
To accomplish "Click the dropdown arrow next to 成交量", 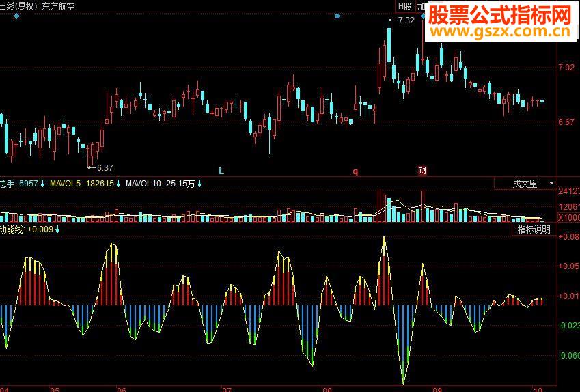I will pyautogui.click(x=551, y=184).
